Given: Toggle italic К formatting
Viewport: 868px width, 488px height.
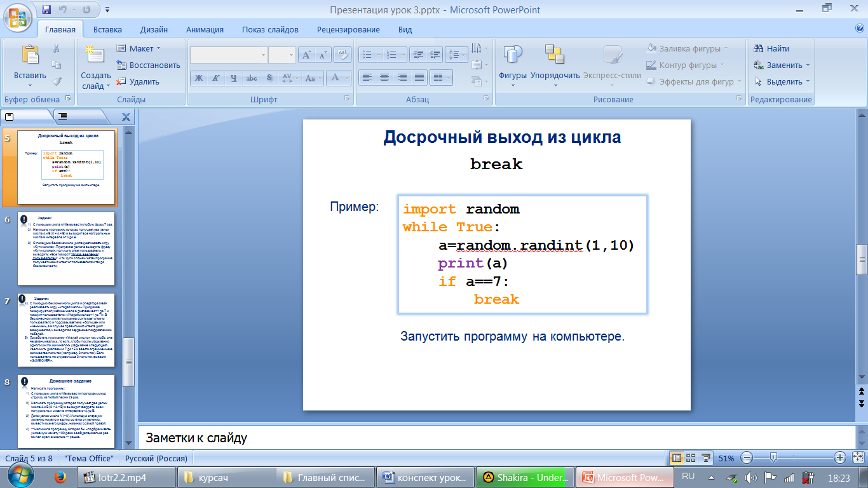Looking at the screenshot, I should (x=216, y=78).
